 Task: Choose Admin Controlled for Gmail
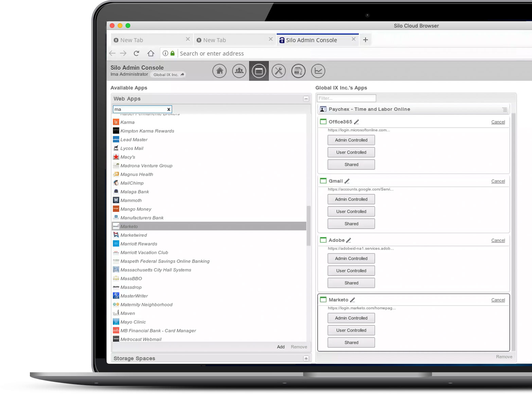[x=351, y=199]
